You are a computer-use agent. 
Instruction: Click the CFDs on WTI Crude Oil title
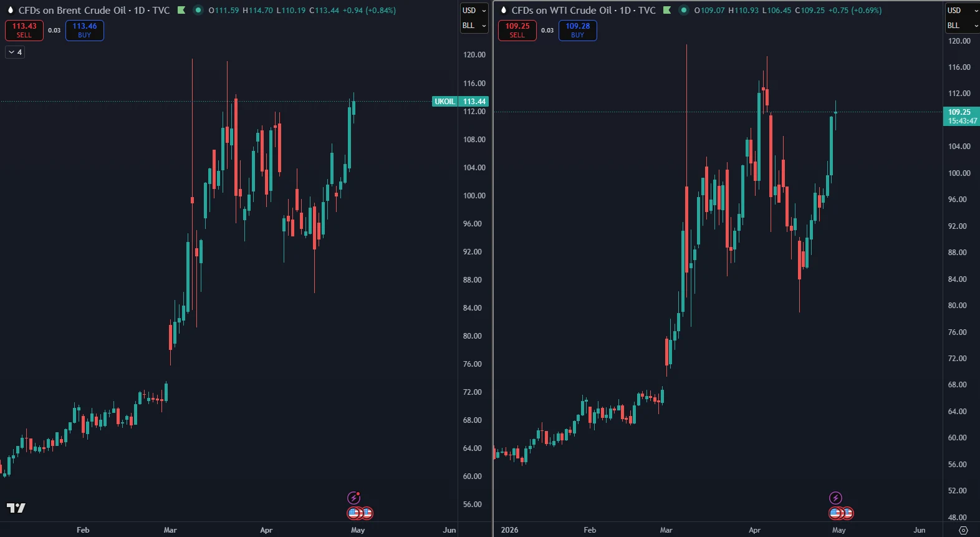point(583,10)
